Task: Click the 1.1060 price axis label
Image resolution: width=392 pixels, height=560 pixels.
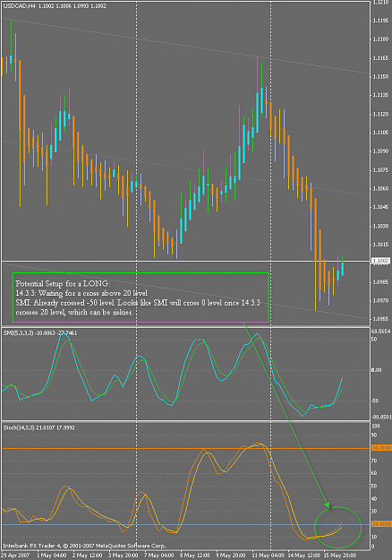Action: [x=380, y=188]
